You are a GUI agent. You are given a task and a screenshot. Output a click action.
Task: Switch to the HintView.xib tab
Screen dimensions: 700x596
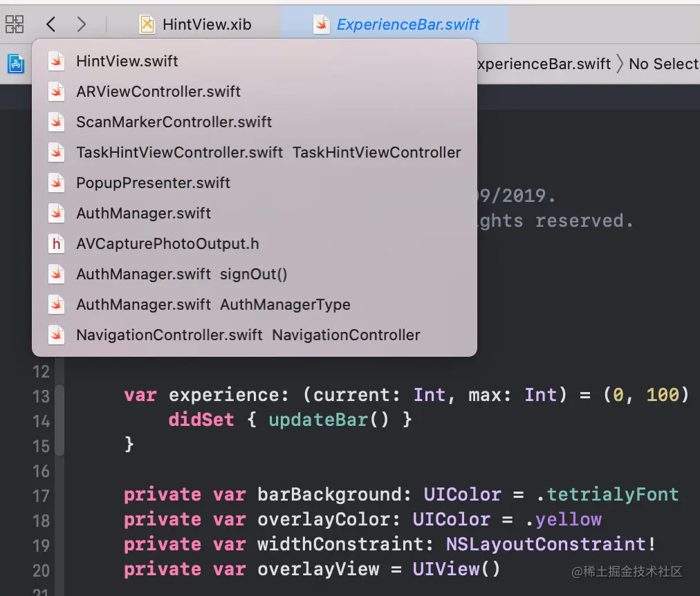click(196, 24)
